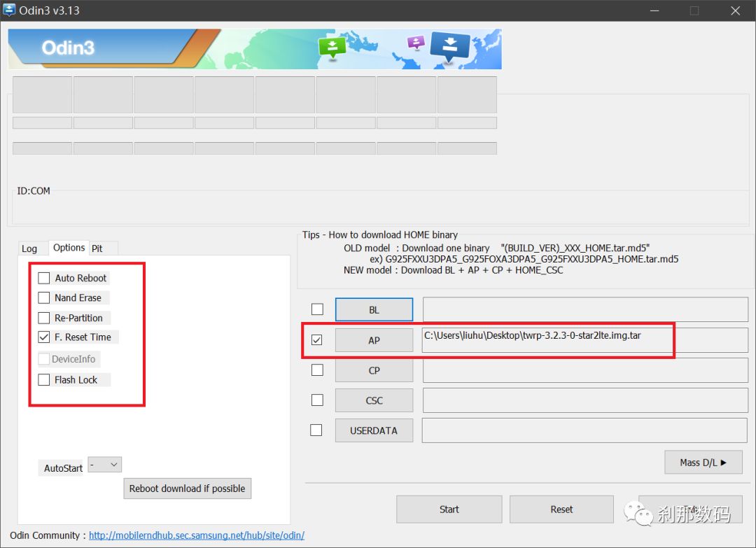Image resolution: width=756 pixels, height=548 pixels.
Task: Enable the Nand Erase checkbox
Action: (x=44, y=297)
